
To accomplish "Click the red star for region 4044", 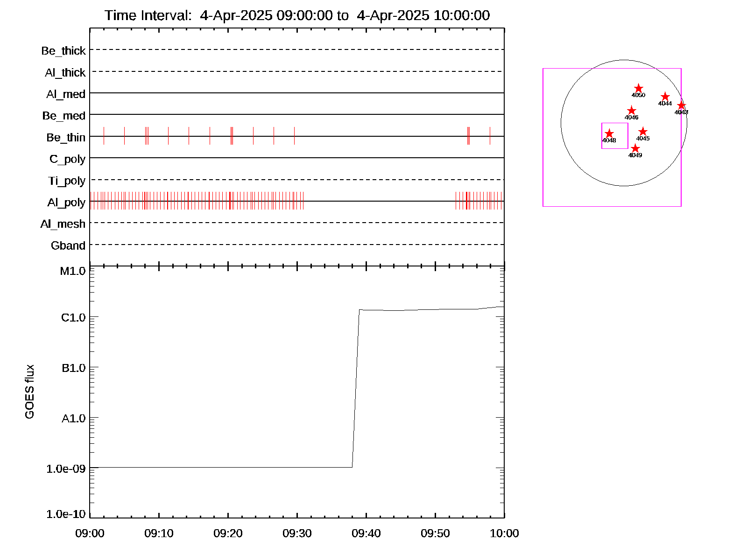I will (665, 97).
